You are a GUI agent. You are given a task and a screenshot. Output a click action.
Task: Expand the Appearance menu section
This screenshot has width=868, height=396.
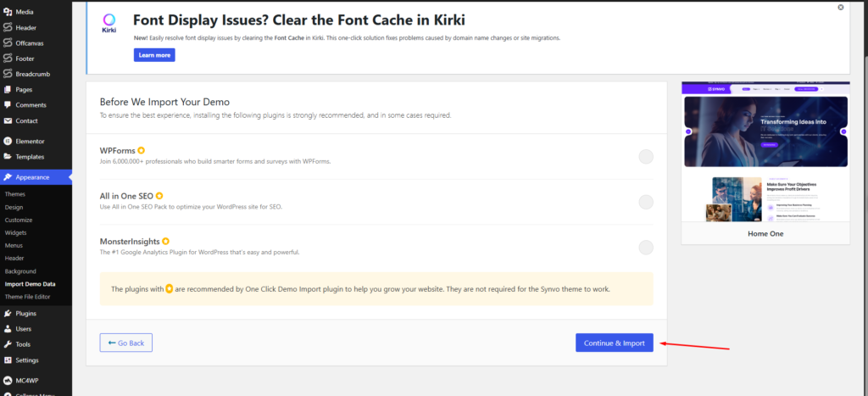click(32, 177)
